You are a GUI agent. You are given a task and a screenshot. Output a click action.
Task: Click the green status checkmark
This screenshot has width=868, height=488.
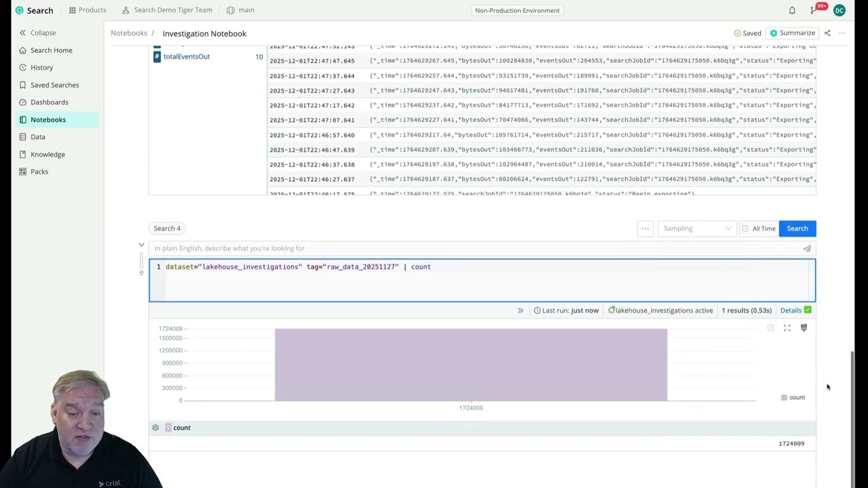[x=808, y=310]
